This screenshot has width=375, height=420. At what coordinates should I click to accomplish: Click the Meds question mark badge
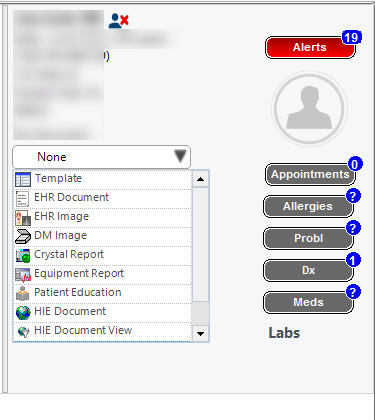[353, 292]
